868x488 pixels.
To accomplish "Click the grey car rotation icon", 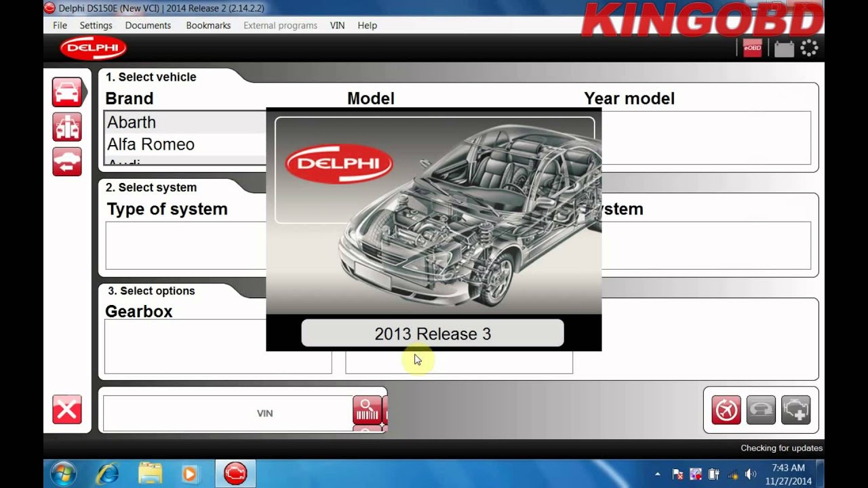I will click(x=761, y=410).
